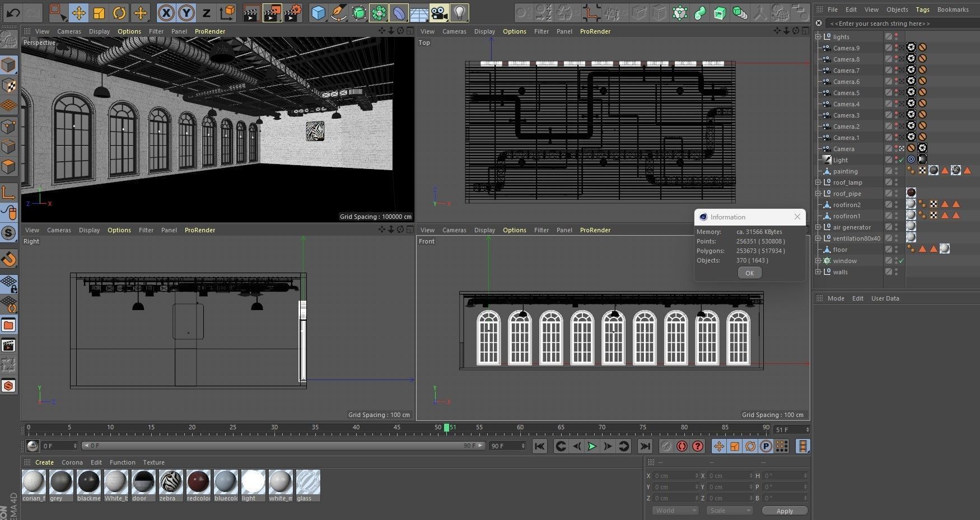Viewport: 980px width, 520px height.
Task: Toggle X axis lock
Action: (166, 12)
